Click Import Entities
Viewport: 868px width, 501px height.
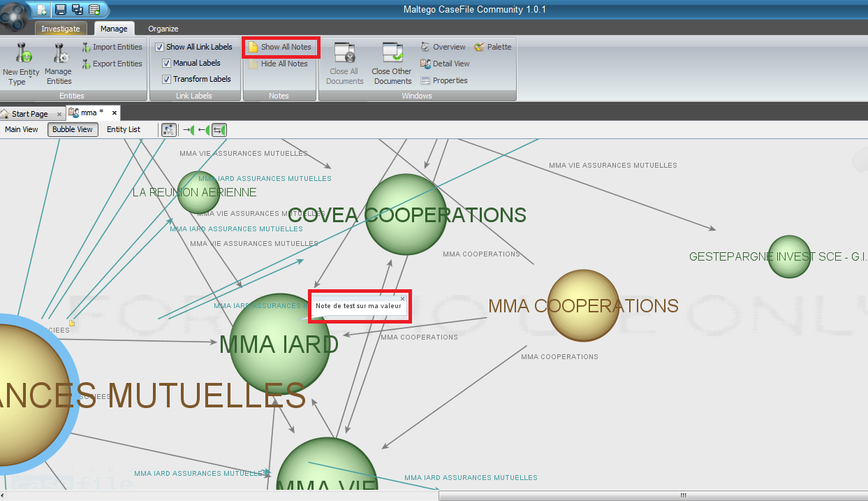[x=112, y=47]
